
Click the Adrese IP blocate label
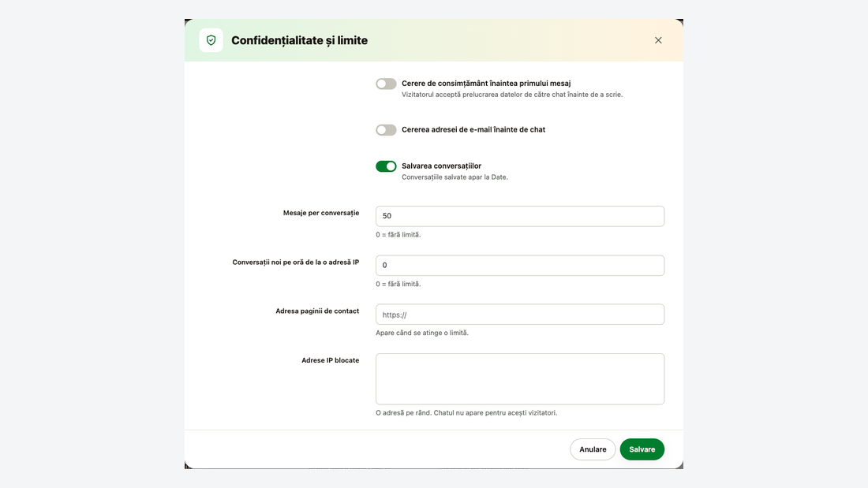[x=331, y=360]
